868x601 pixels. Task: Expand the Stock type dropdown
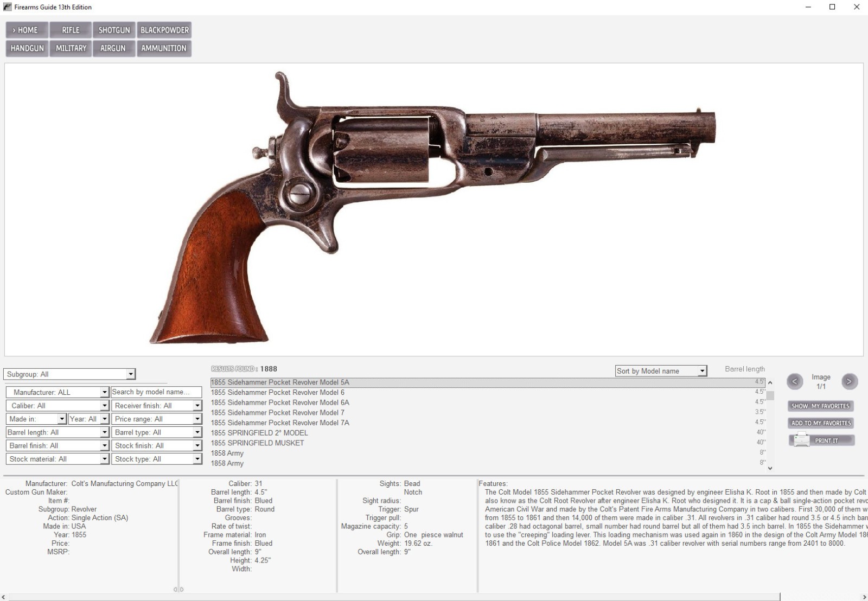(x=197, y=459)
